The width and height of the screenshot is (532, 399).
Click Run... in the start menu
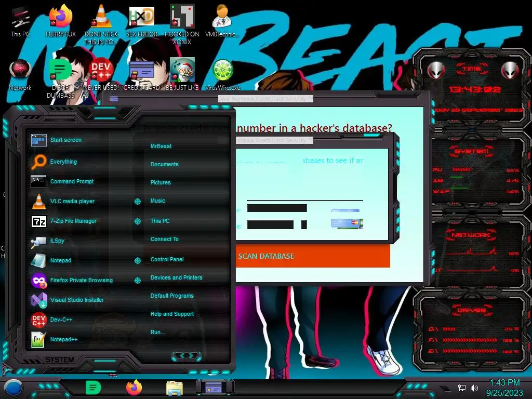[x=158, y=332]
